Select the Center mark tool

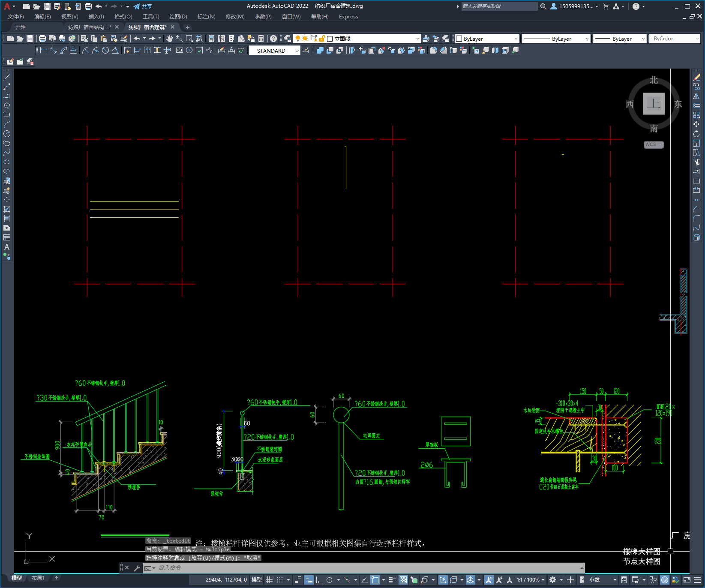tap(189, 51)
